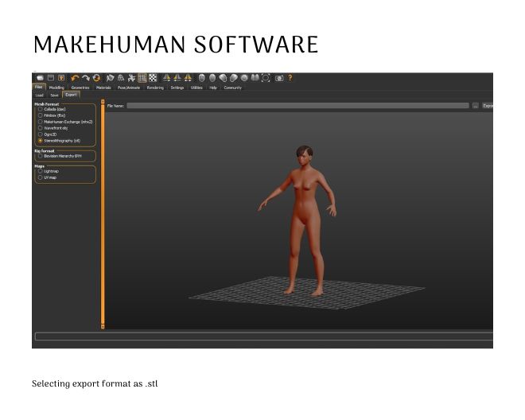
Task: Open the Files tab
Action: pyautogui.click(x=39, y=87)
